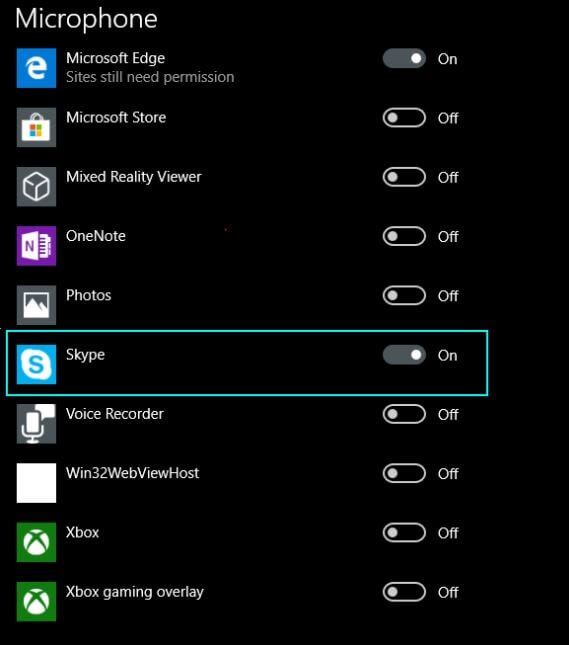Click the Xbox app icon
The height and width of the screenshot is (645, 569).
tap(36, 542)
